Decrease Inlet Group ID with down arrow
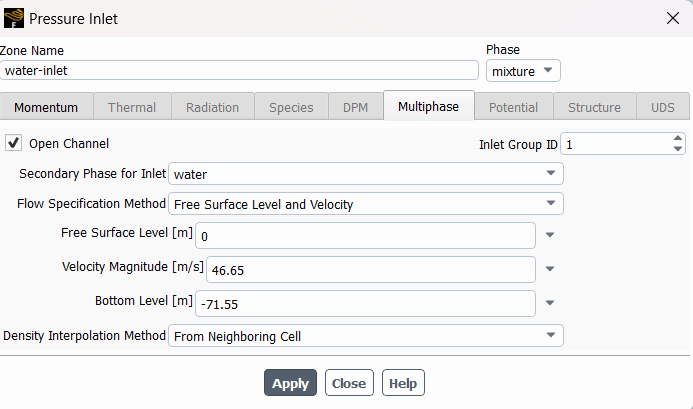This screenshot has width=693, height=409. 678,149
